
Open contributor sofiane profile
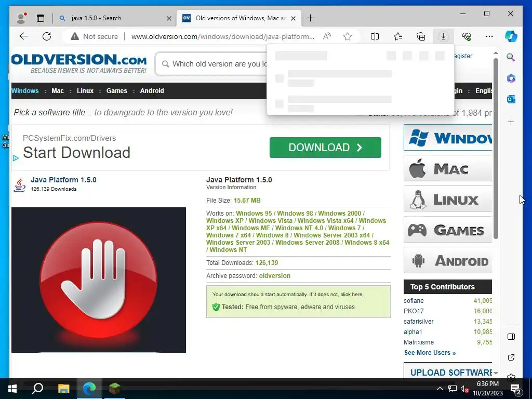click(x=414, y=301)
